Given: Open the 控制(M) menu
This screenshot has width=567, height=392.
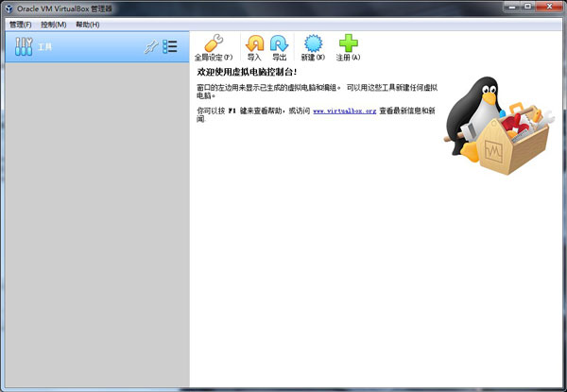Looking at the screenshot, I should coord(54,25).
